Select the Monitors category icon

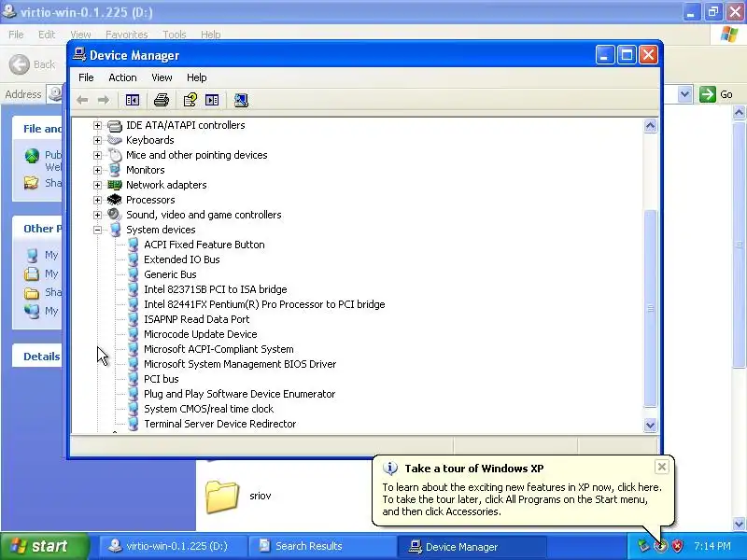point(115,170)
